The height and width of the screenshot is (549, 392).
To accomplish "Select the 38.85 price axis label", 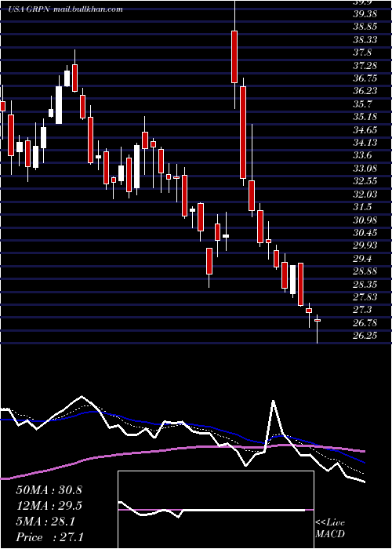I will (x=365, y=27).
